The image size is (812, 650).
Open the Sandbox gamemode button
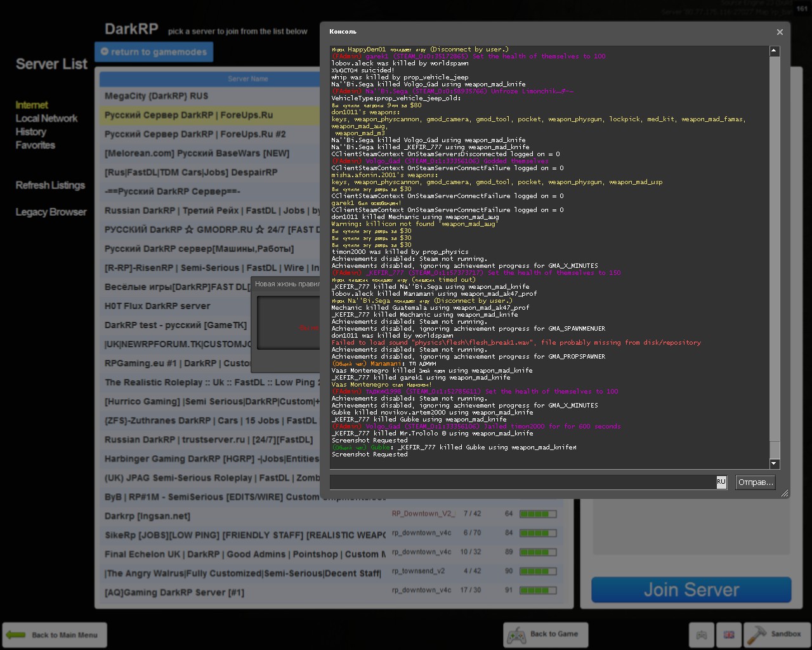pyautogui.click(x=776, y=634)
